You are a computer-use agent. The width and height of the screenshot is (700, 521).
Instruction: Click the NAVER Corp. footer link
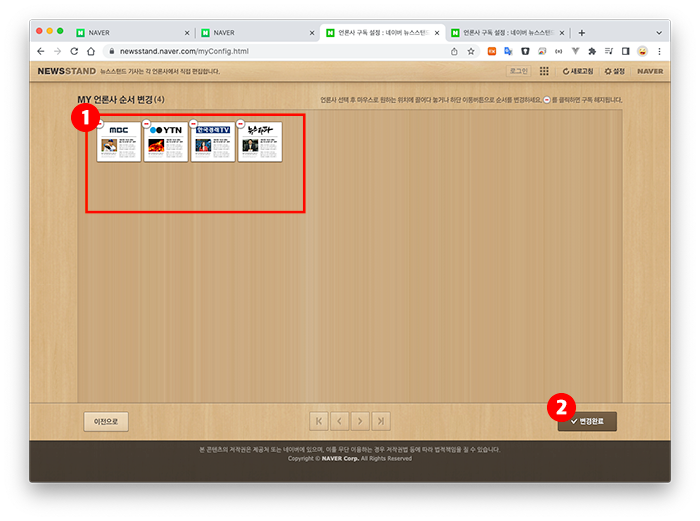(x=340, y=458)
